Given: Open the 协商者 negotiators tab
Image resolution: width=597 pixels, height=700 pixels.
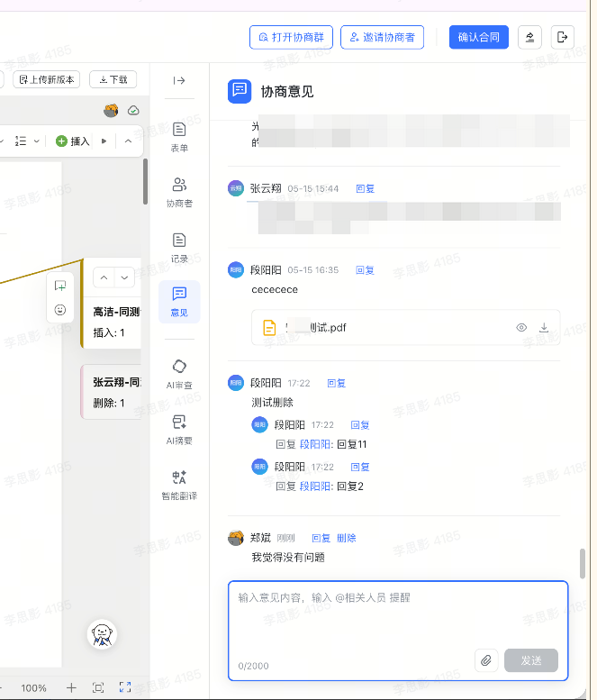Looking at the screenshot, I should 179,193.
